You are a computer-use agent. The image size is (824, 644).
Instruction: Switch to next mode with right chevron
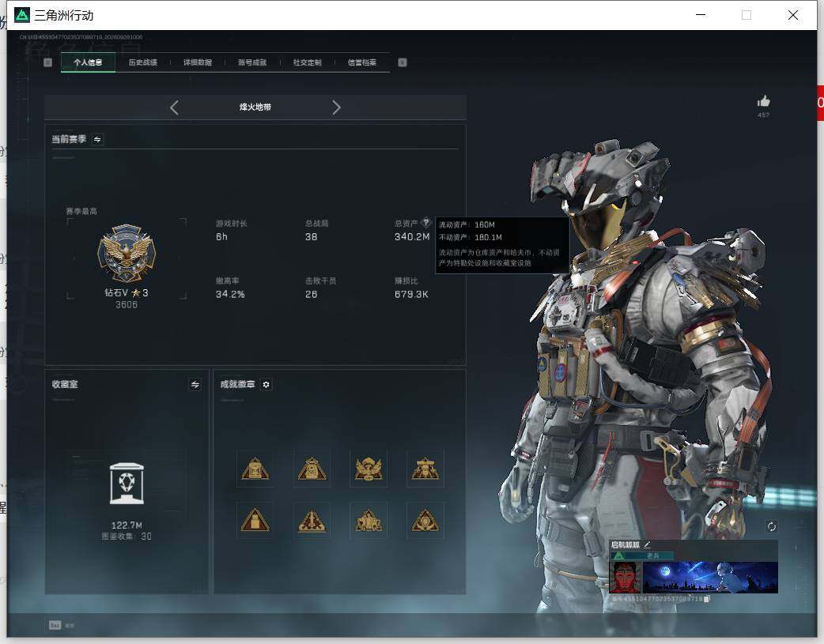click(336, 107)
